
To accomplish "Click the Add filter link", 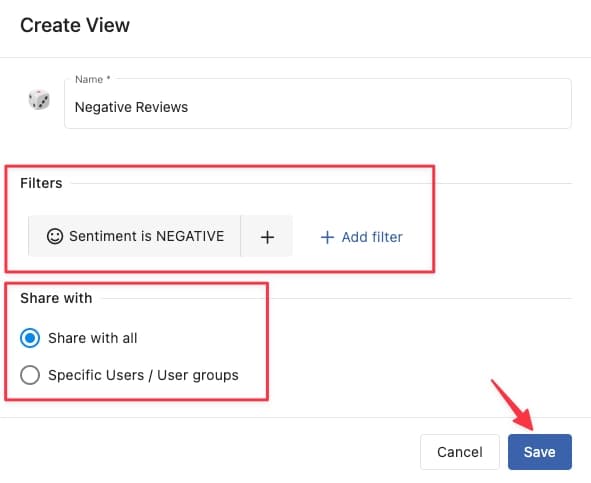I will 361,237.
